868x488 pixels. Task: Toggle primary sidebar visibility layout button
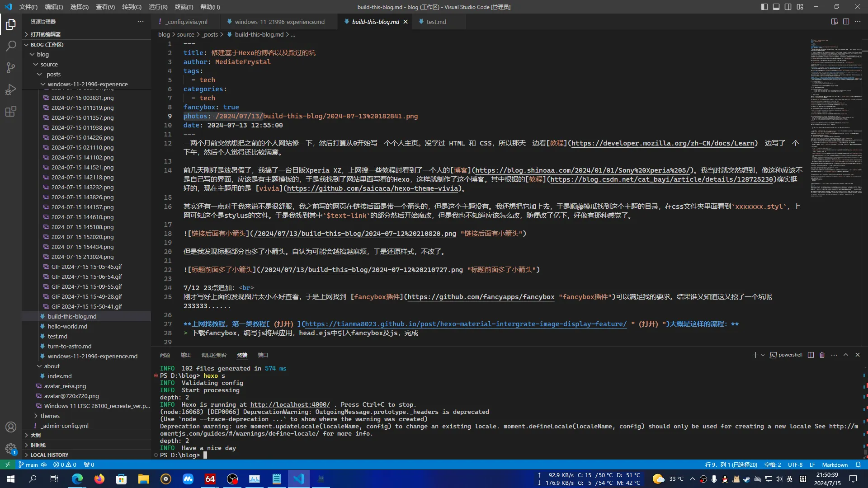(764, 7)
